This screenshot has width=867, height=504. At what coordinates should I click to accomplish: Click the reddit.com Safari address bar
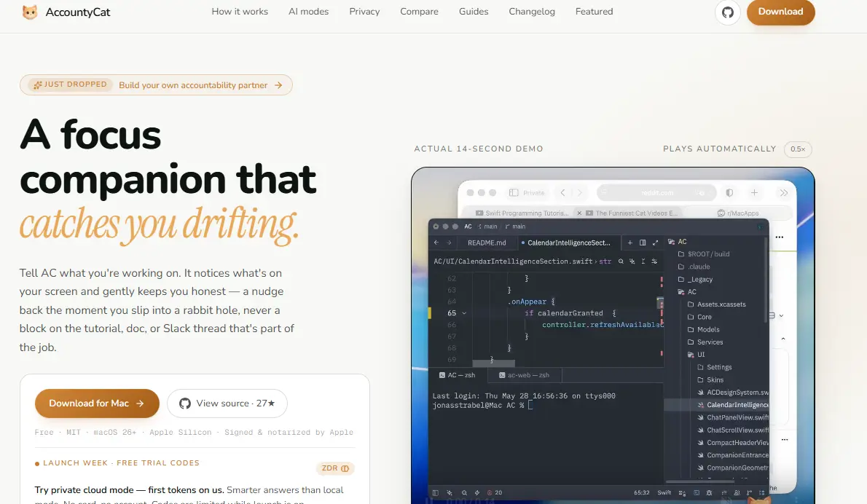657,192
